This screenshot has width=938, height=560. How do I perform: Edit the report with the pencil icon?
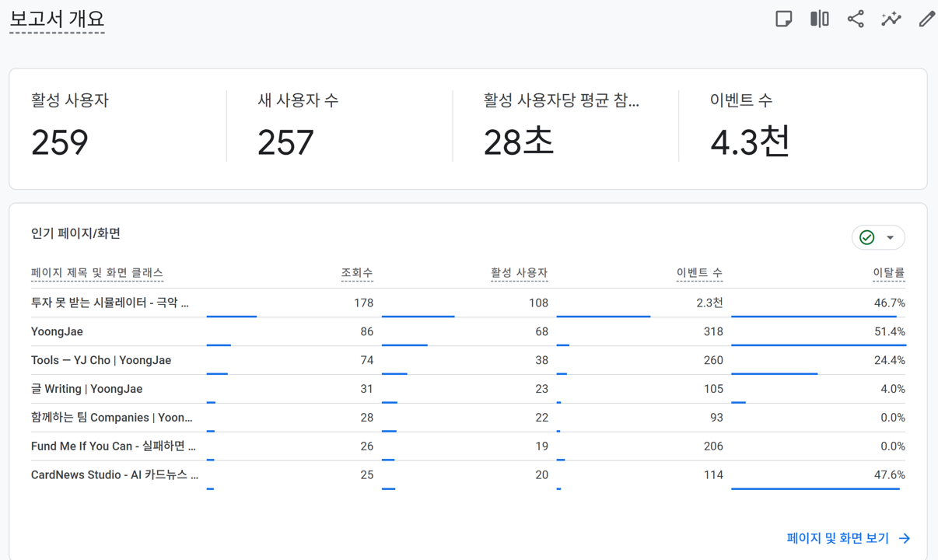click(x=926, y=18)
